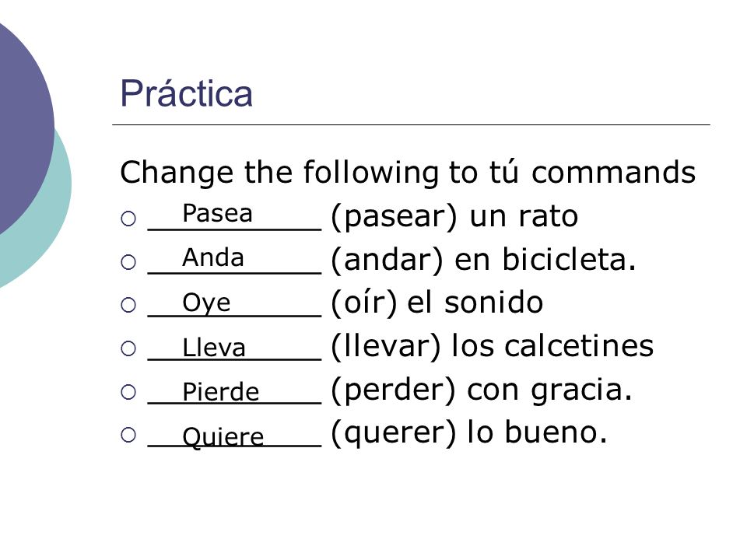Screen dimensions: 747x560
Task: Click the answer word Quiere
Action: click(x=223, y=436)
